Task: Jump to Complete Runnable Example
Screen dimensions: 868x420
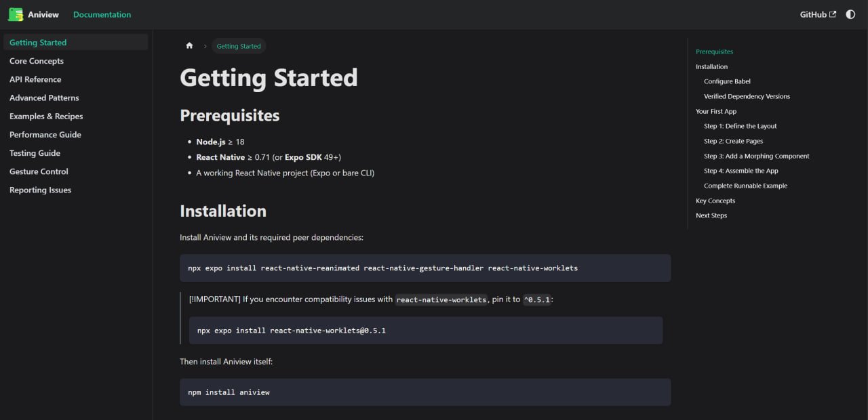Action: click(745, 186)
